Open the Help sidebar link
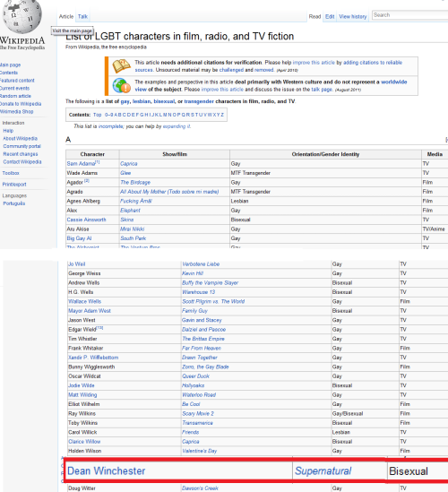 pos(8,131)
